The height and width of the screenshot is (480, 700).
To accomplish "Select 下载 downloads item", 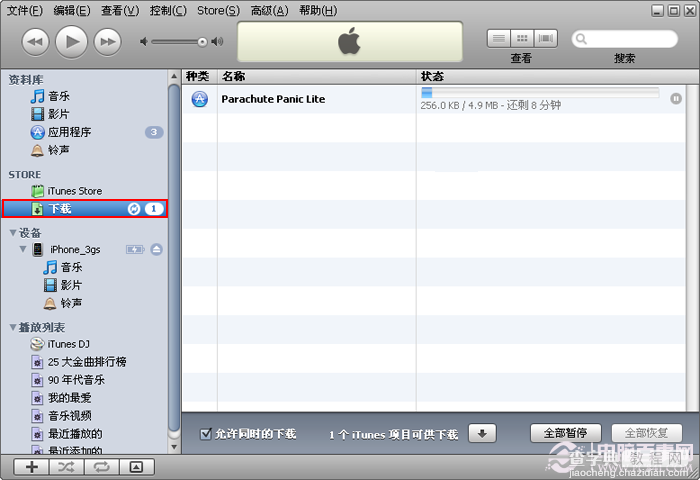I will pos(85,209).
